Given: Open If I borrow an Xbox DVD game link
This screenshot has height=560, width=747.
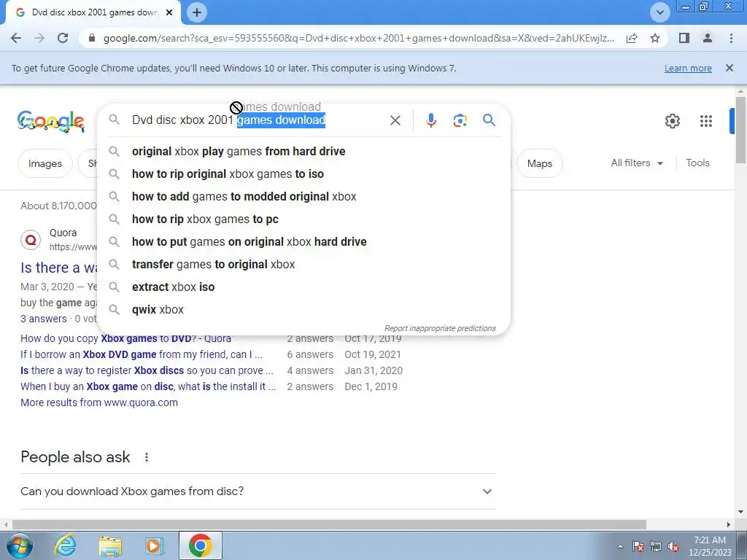Looking at the screenshot, I should (x=142, y=354).
